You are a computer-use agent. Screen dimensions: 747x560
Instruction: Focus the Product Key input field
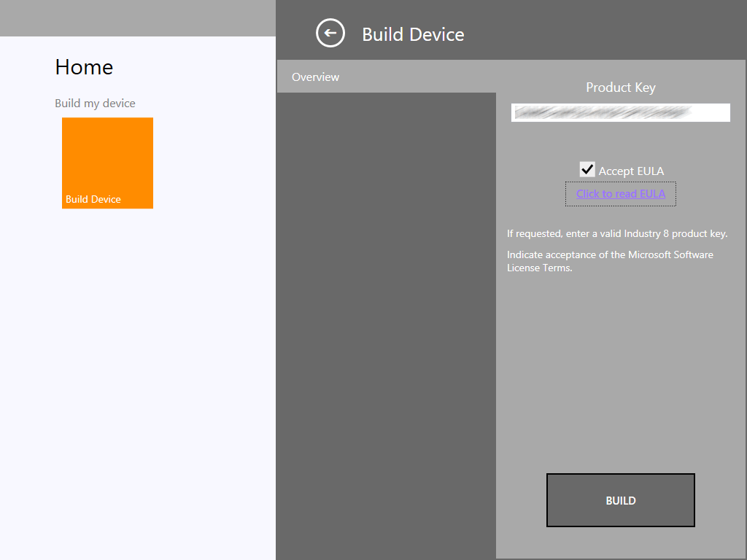click(620, 112)
